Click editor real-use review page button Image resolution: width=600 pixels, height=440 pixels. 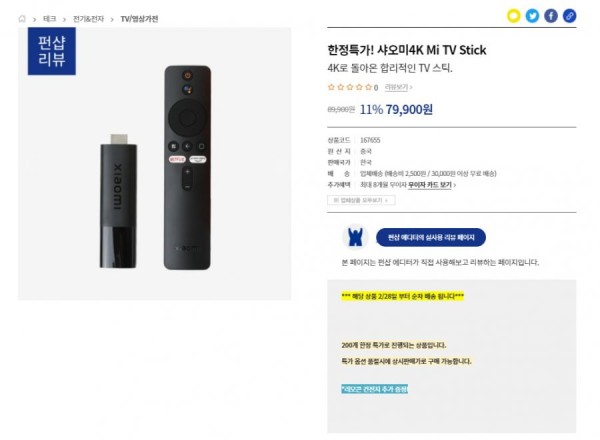(431, 237)
